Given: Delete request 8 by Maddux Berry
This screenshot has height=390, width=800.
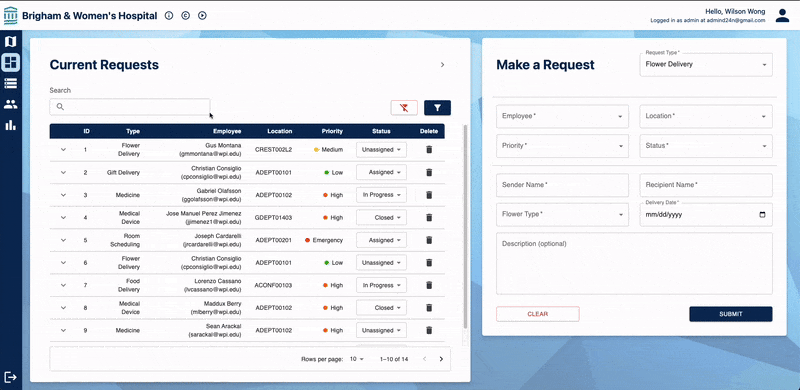Looking at the screenshot, I should tap(429, 308).
